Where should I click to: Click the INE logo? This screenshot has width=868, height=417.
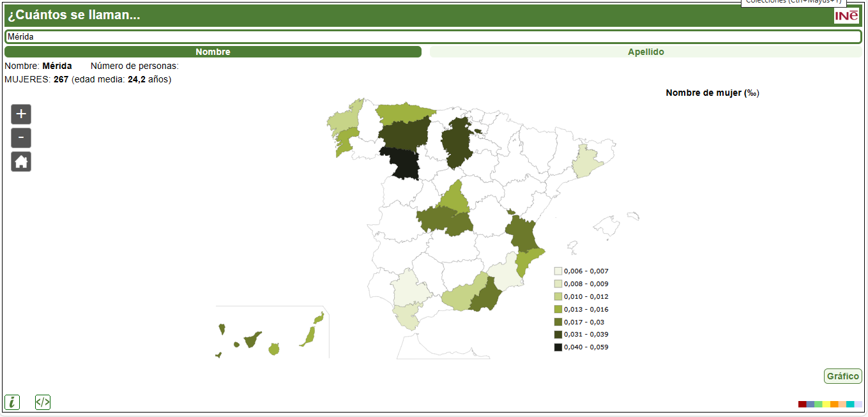click(846, 16)
